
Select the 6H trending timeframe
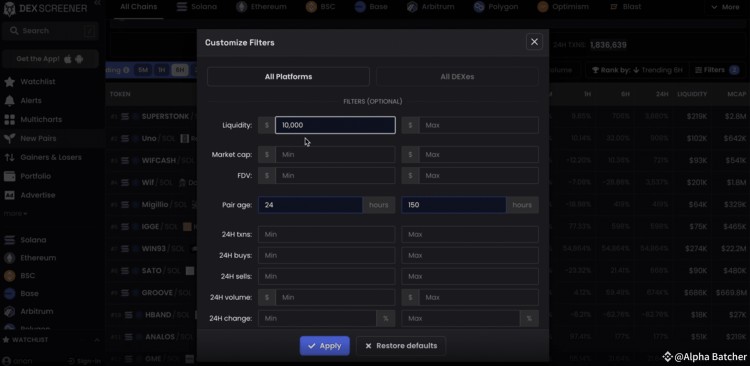tap(180, 70)
